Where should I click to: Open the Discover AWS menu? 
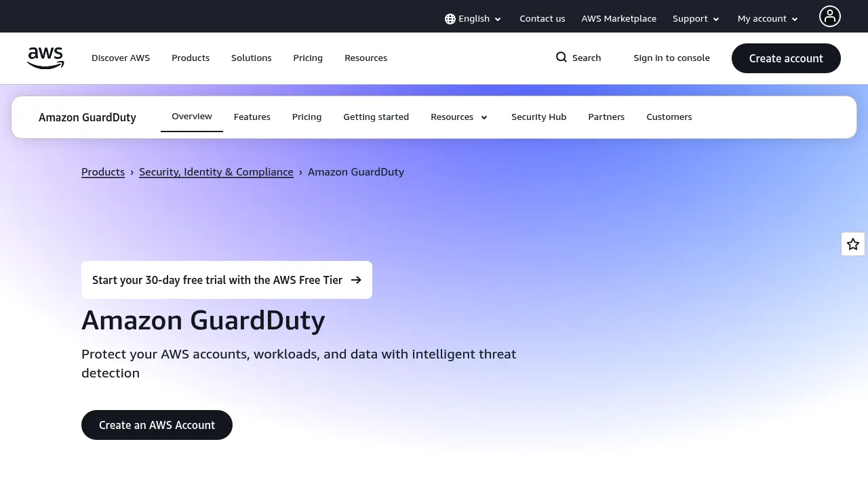click(121, 58)
